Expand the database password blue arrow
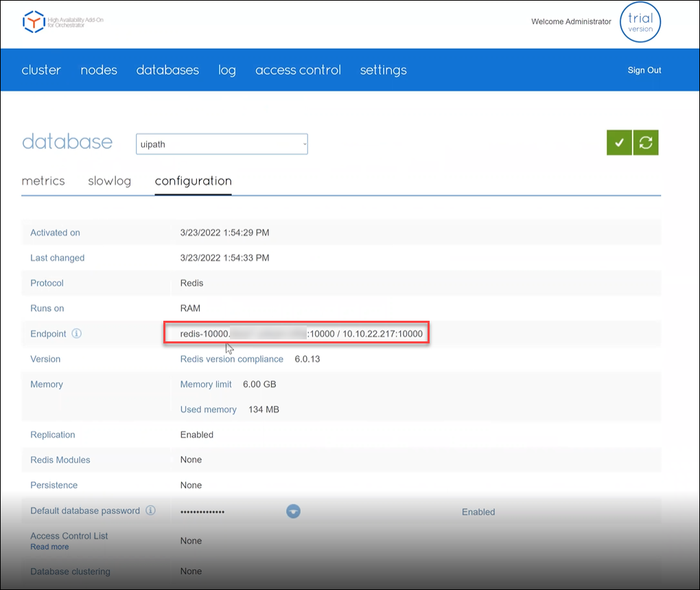This screenshot has width=700, height=590. (293, 512)
